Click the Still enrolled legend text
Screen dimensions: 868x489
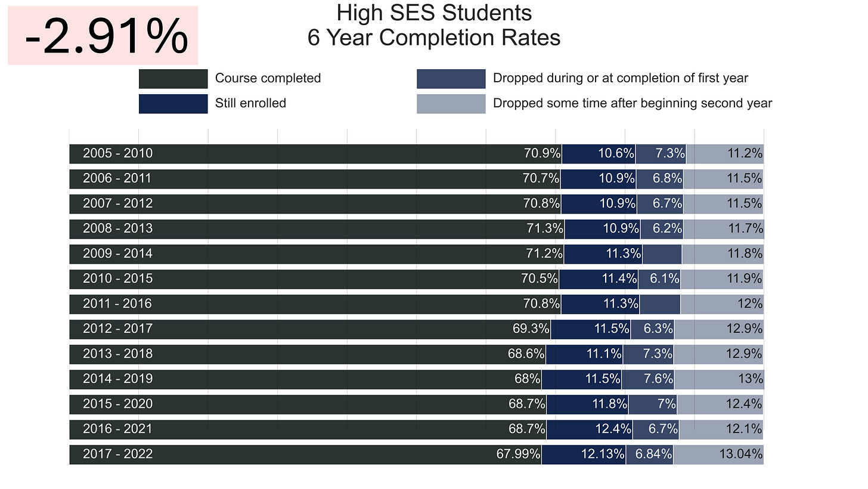pyautogui.click(x=250, y=103)
